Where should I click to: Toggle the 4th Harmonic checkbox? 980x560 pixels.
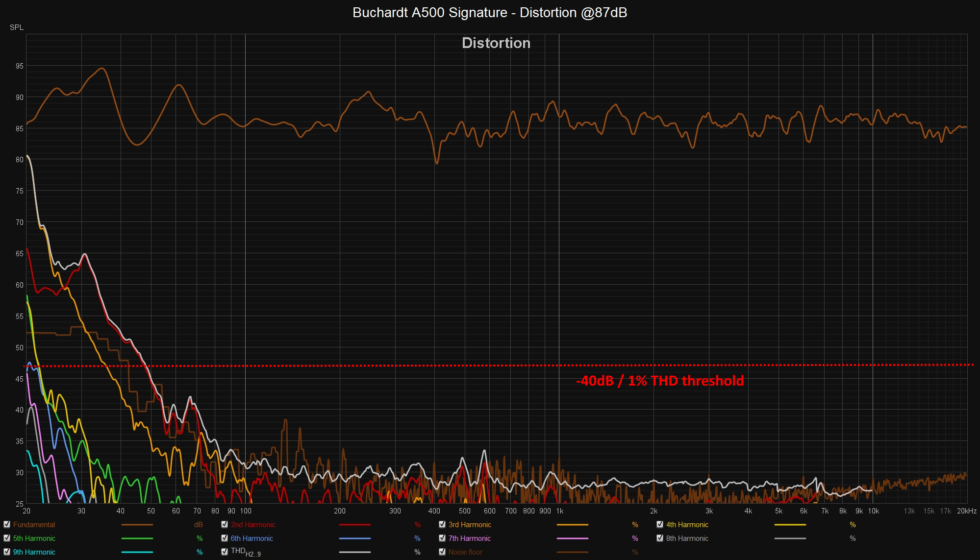point(660,524)
